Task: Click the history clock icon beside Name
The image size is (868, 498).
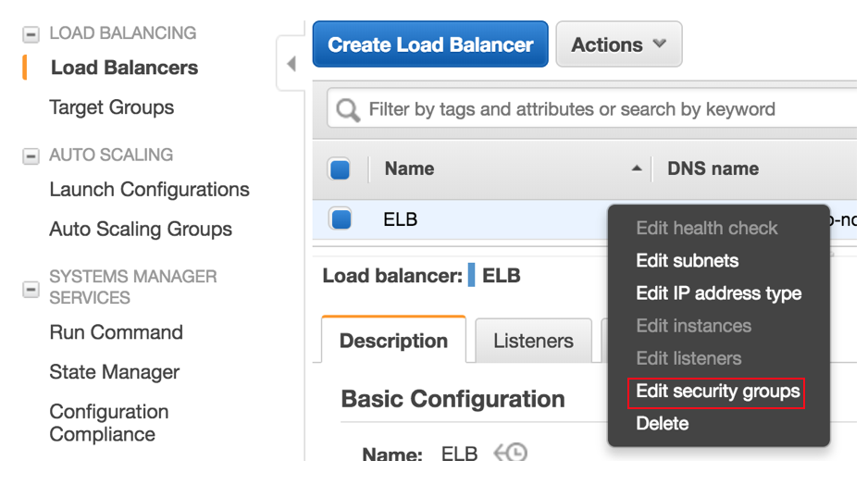Action: tap(510, 453)
